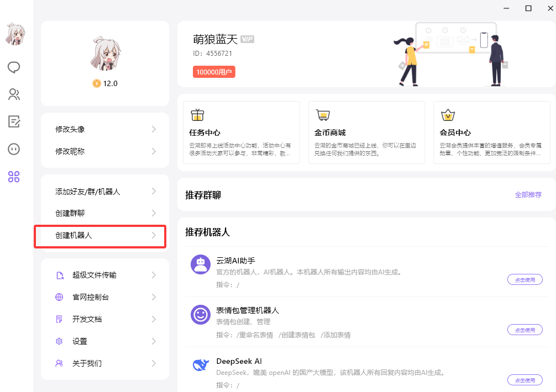Screen dimensions: 556x392
Task: Click the chevron beside 修改头像
Action: (154, 129)
